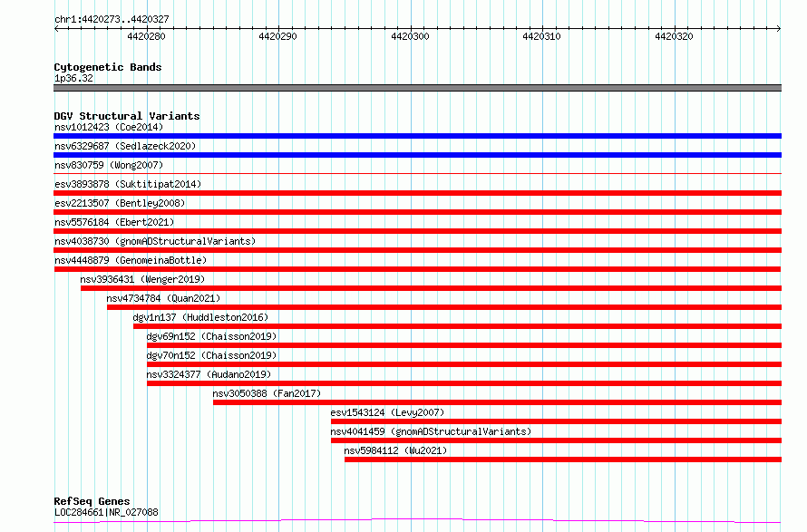Open the LOC284661|NR_027088 RefSeq gene label
This screenshot has width=807, height=532.
point(106,512)
